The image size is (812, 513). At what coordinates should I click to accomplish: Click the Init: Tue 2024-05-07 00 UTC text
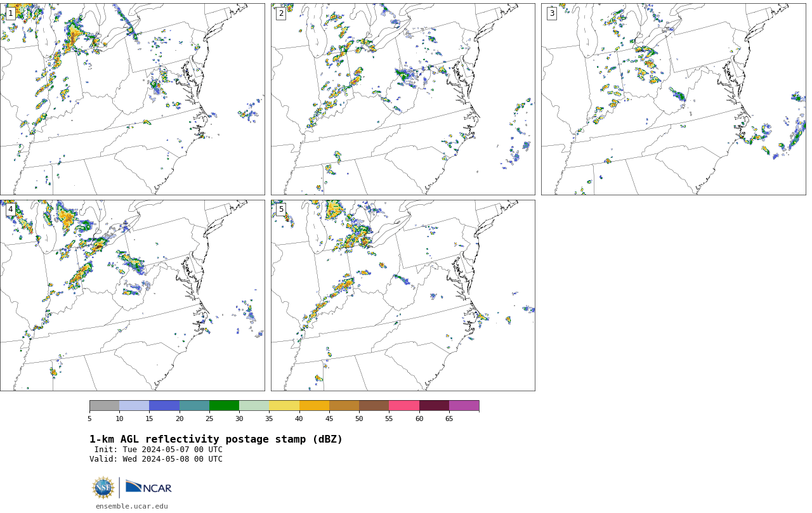(159, 450)
